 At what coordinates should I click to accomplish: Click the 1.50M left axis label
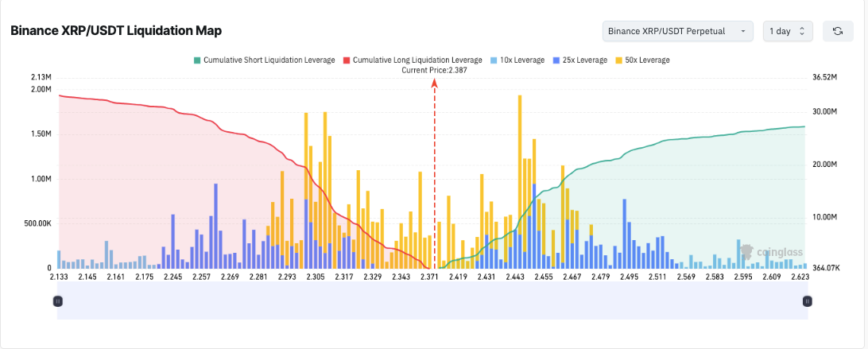pos(41,134)
